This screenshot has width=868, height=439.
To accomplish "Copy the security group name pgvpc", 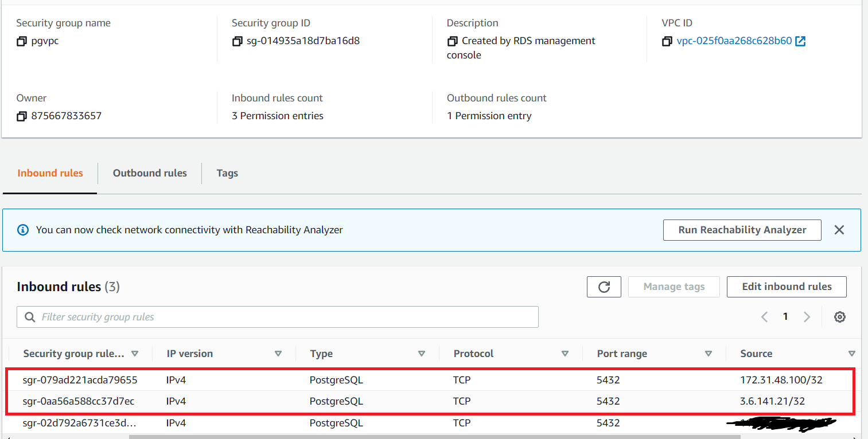I will pos(22,41).
